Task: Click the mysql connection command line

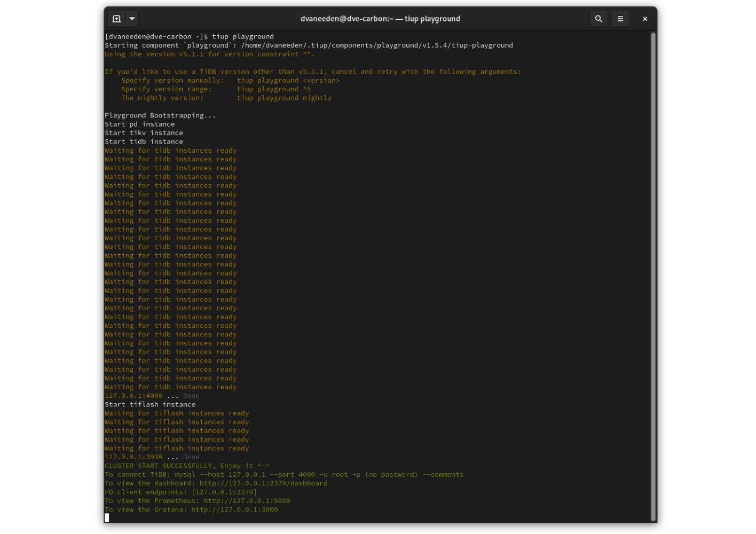Action: (x=284, y=474)
